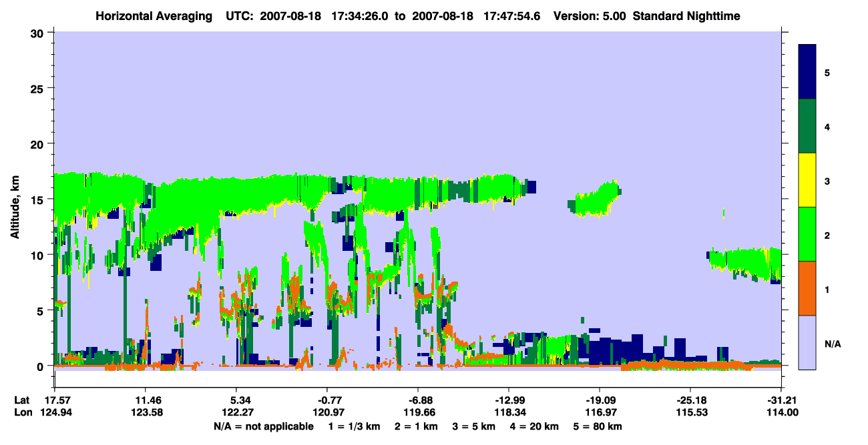
Task: Click the longitude value 123.58
Action: click(x=146, y=412)
